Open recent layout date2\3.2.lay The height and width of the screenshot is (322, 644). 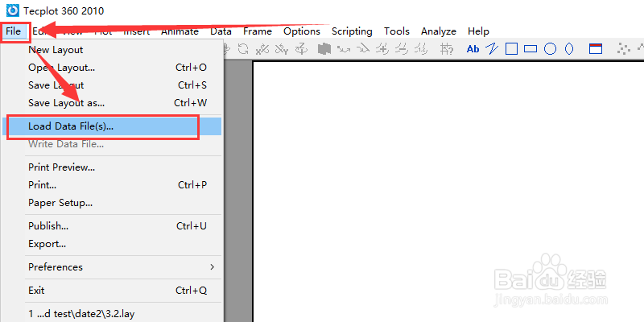click(112, 314)
